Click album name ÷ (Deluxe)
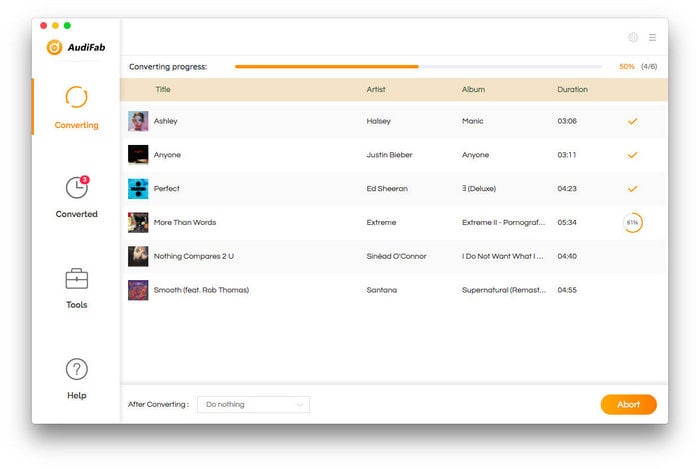 pos(479,189)
